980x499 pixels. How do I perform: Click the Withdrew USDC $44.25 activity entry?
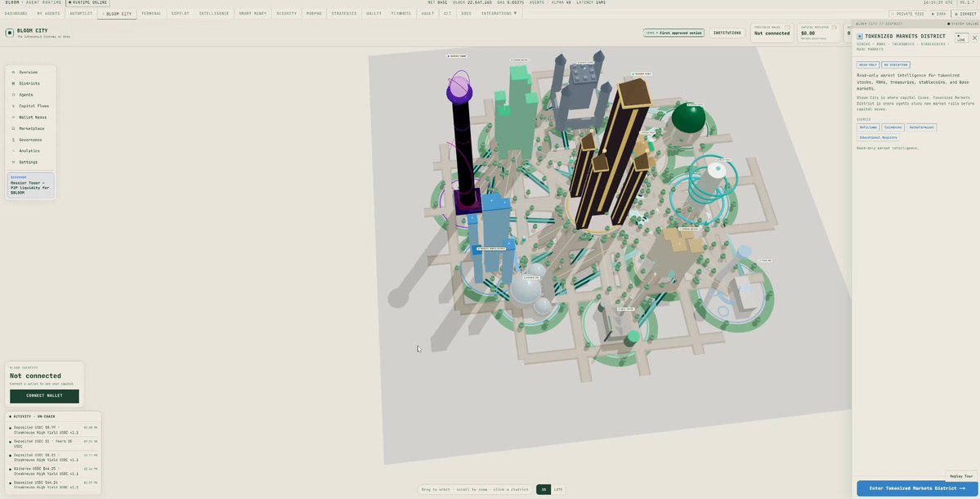tap(53, 470)
